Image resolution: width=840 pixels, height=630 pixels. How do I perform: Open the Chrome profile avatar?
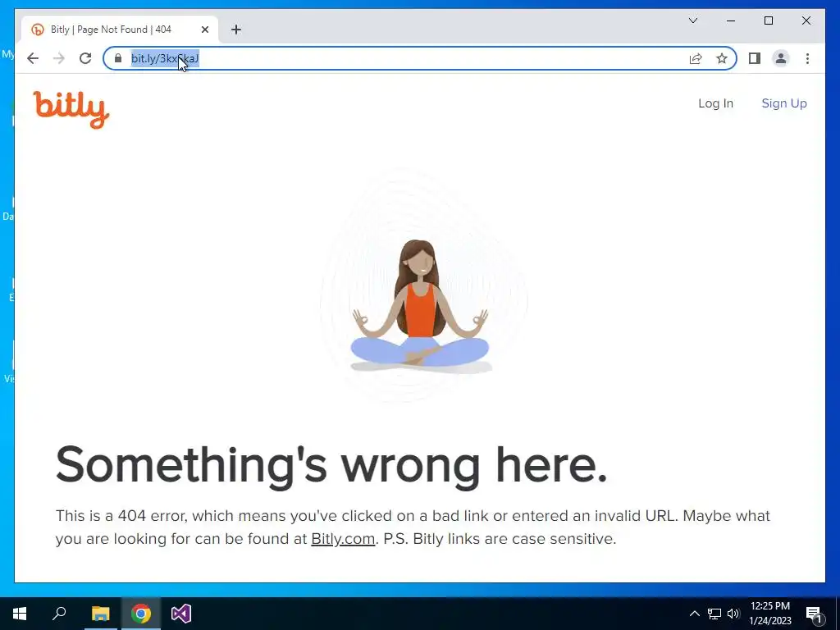781,58
